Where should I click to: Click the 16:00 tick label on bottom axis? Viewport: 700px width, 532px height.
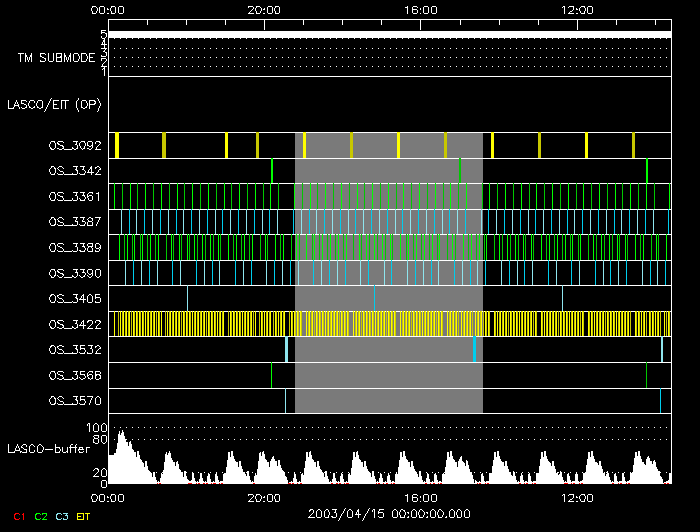(421, 497)
